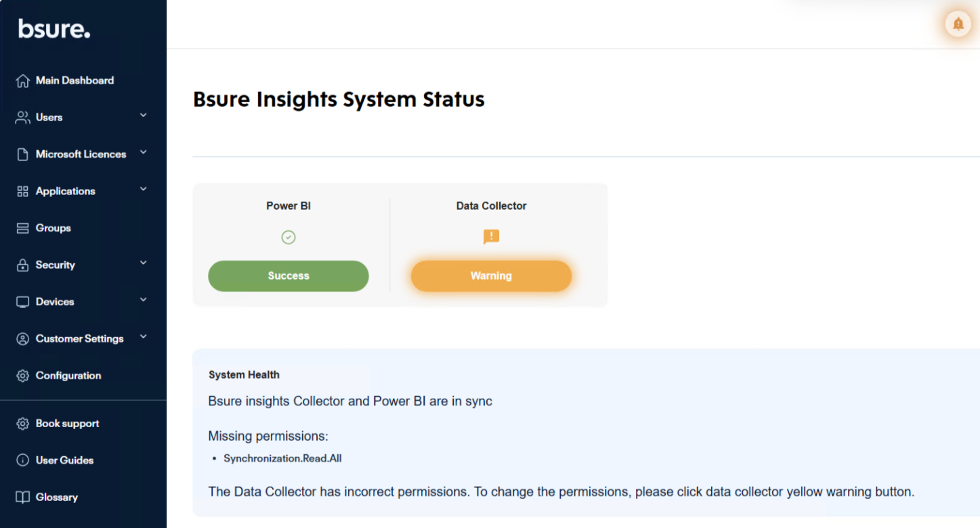Image resolution: width=980 pixels, height=528 pixels.
Task: Click the Main Dashboard home icon
Action: pos(23,81)
